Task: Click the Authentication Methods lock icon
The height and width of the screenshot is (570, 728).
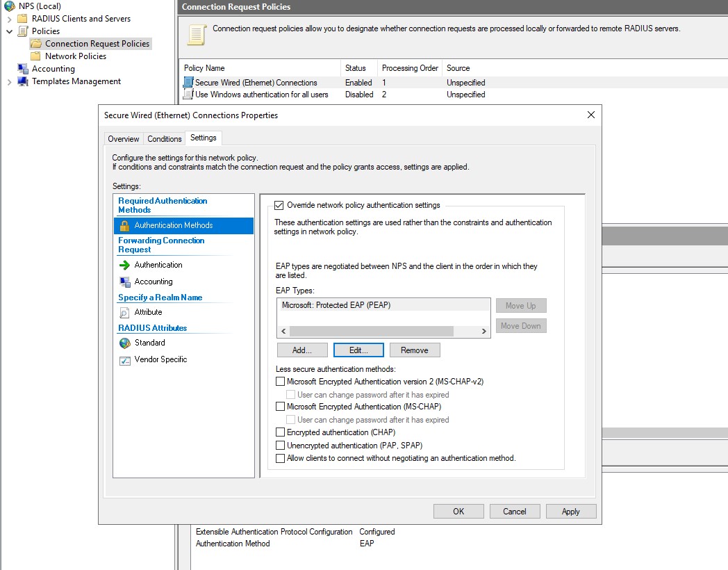Action: tap(124, 226)
